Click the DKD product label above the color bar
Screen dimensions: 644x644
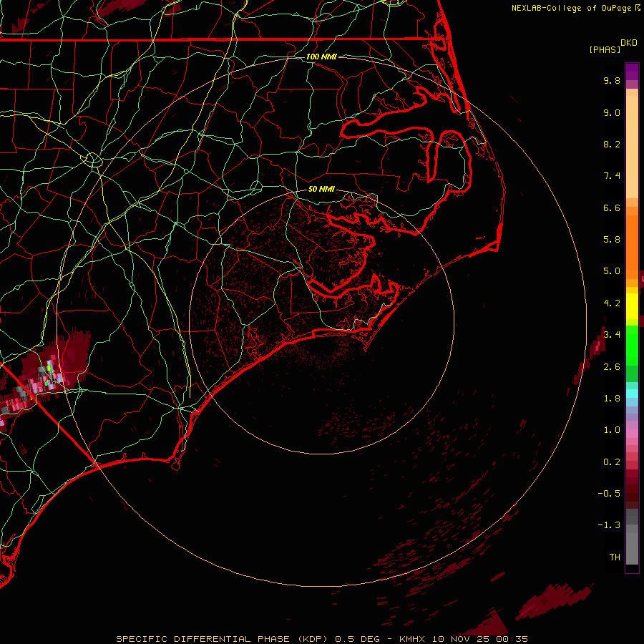(629, 43)
